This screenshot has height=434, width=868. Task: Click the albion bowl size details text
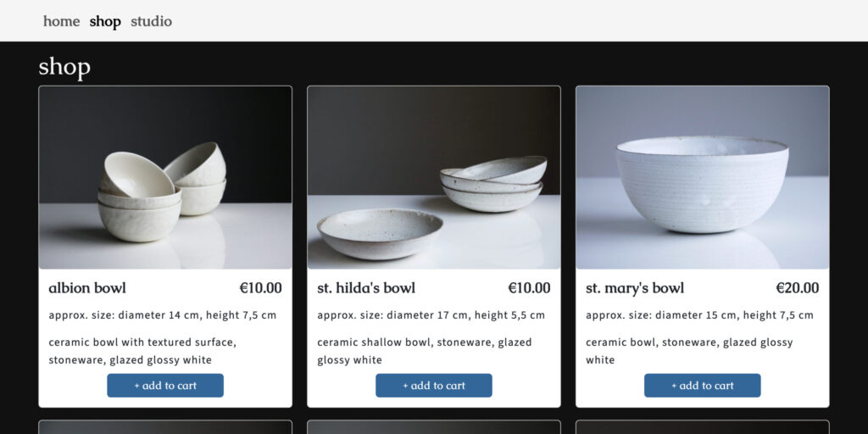[x=163, y=315]
